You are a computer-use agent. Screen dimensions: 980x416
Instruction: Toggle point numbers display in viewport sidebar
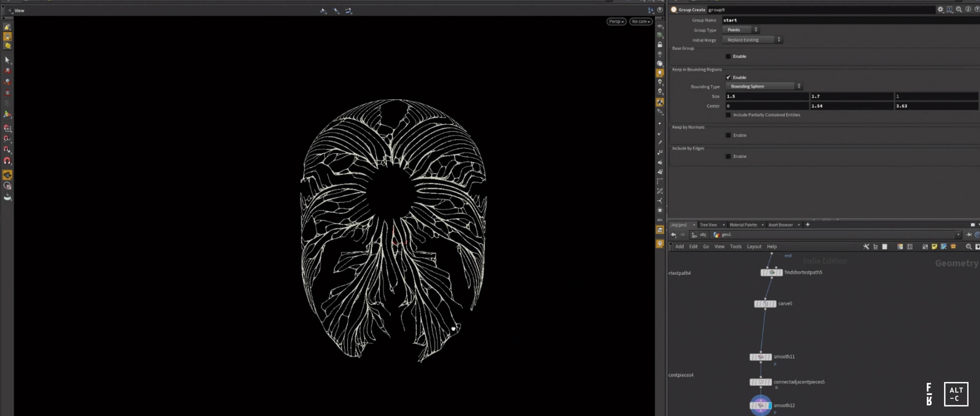click(x=660, y=152)
